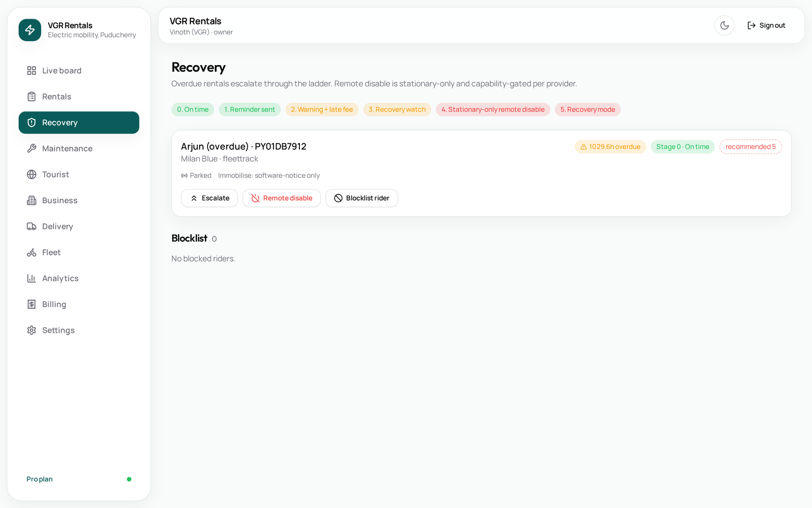This screenshot has width=812, height=508.
Task: Click 'Electric mobility, Puducherry' tagline
Action: click(92, 35)
